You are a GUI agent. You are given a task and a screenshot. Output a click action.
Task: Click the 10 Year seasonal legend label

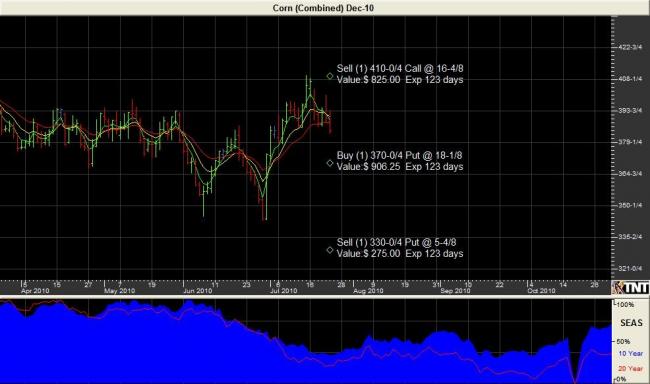click(631, 353)
